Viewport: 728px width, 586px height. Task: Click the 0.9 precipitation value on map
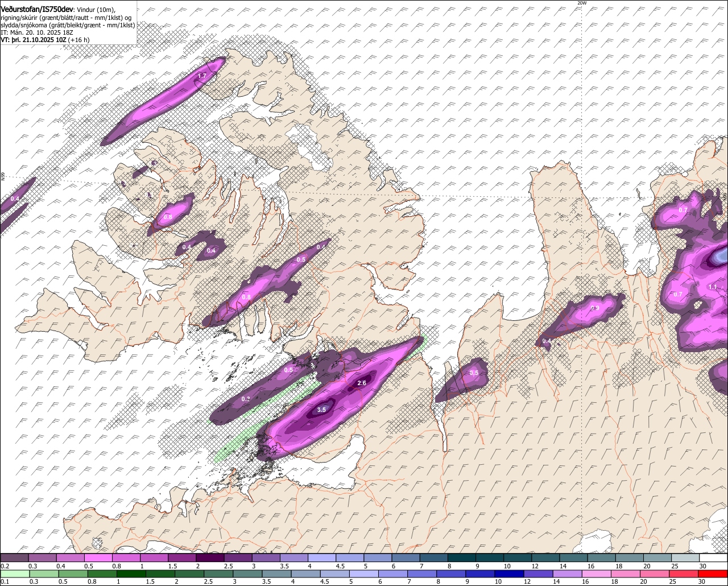pyautogui.click(x=595, y=308)
